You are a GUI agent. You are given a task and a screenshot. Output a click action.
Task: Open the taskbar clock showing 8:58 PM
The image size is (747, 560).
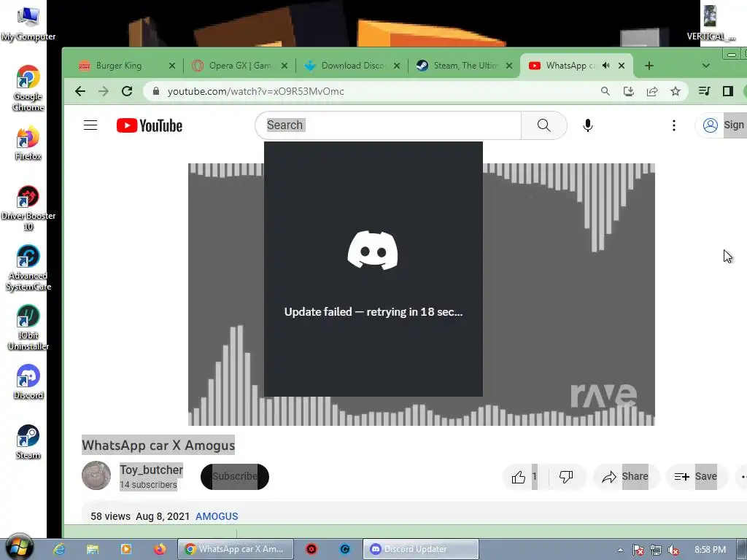click(x=710, y=550)
